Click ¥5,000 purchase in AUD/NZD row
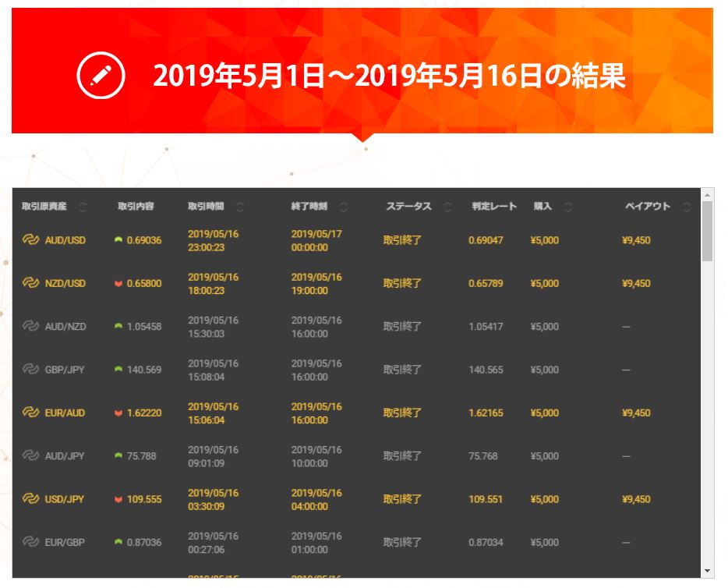 pyautogui.click(x=545, y=327)
